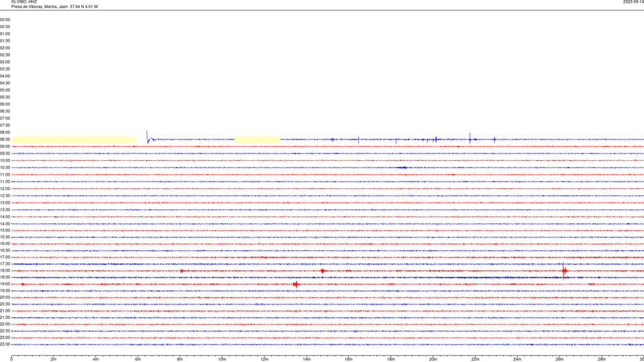Viewport: 644px width, 362px height.
Task: Click the 18m axis tick label
Action: click(391, 359)
